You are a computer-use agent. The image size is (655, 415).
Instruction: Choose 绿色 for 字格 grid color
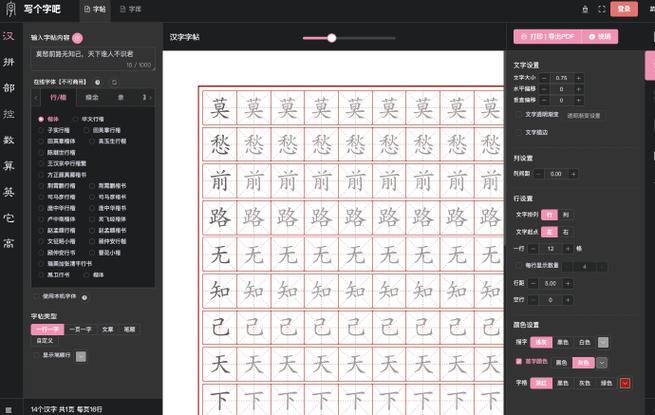(x=606, y=383)
